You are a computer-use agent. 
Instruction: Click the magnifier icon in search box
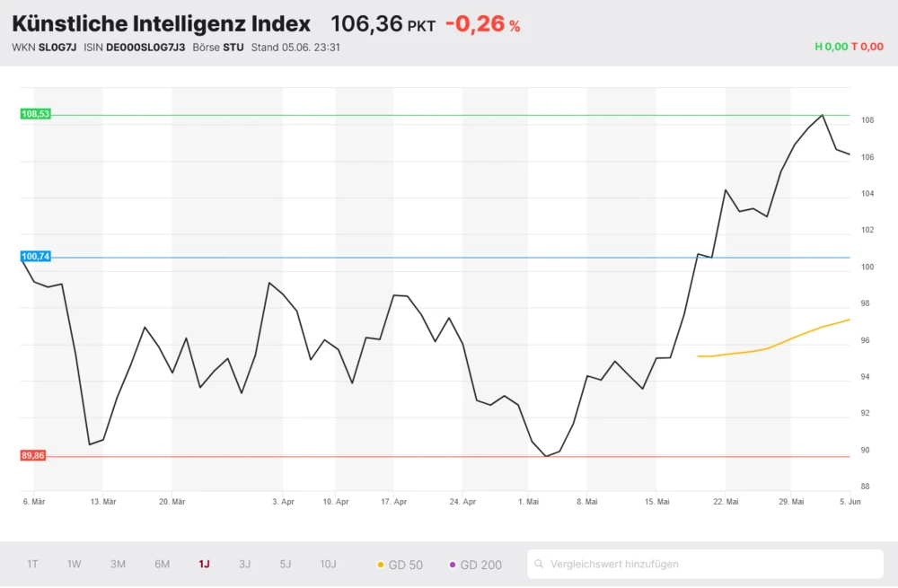(539, 565)
